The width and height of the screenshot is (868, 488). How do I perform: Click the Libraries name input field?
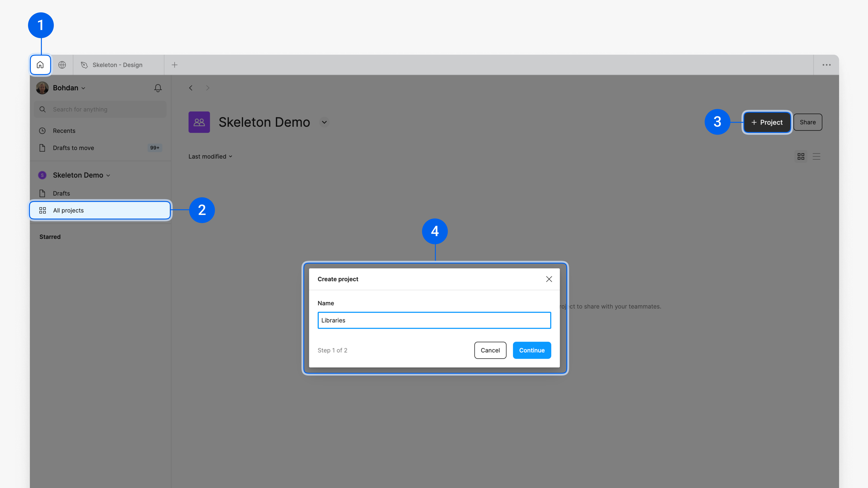point(434,320)
